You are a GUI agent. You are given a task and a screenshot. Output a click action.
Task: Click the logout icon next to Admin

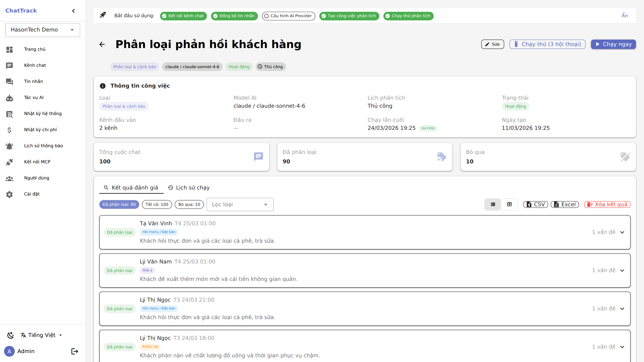[x=74, y=351]
